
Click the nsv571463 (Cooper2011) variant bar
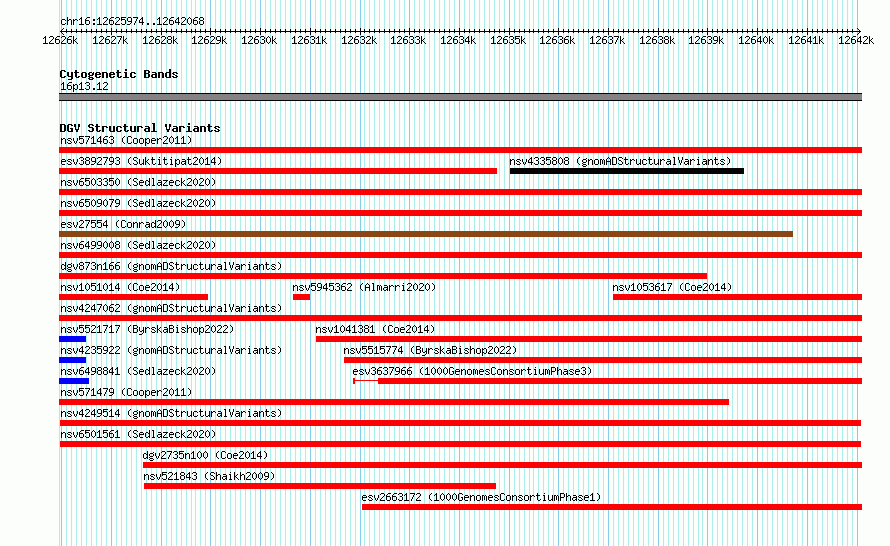tap(460, 150)
